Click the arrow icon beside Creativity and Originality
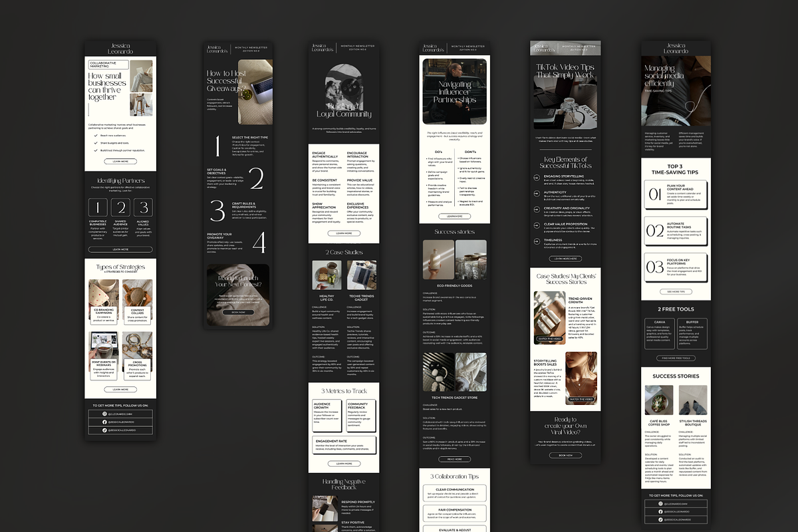 point(537,209)
